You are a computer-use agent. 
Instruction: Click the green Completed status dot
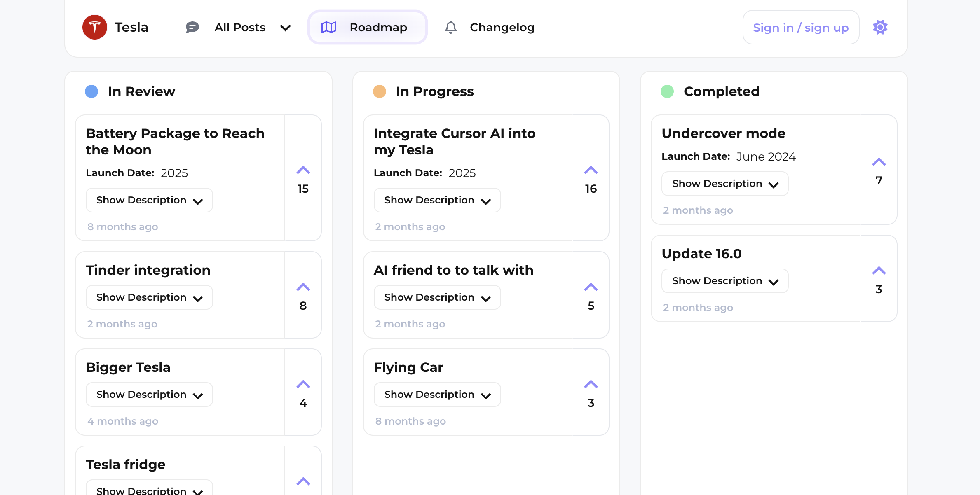(668, 91)
